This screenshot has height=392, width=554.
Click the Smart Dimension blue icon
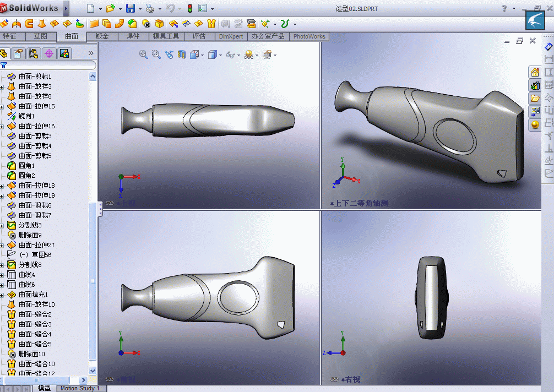pos(548,46)
